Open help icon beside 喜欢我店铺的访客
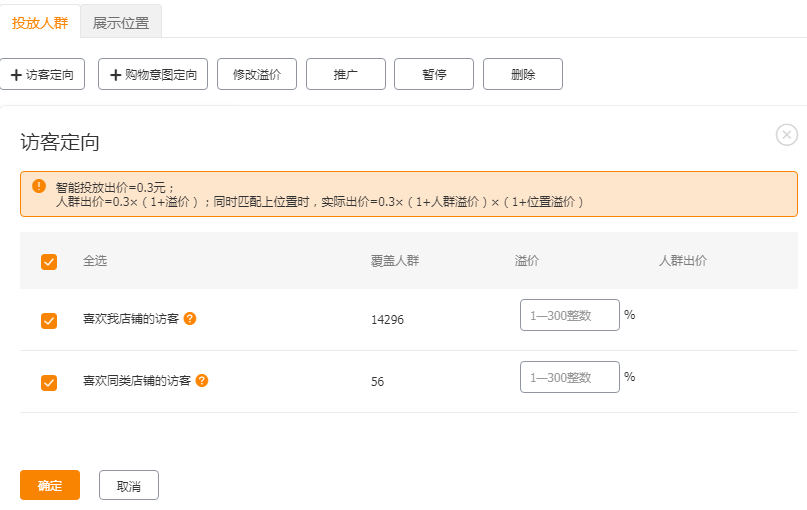Screen dimensions: 807x510 click(190, 319)
